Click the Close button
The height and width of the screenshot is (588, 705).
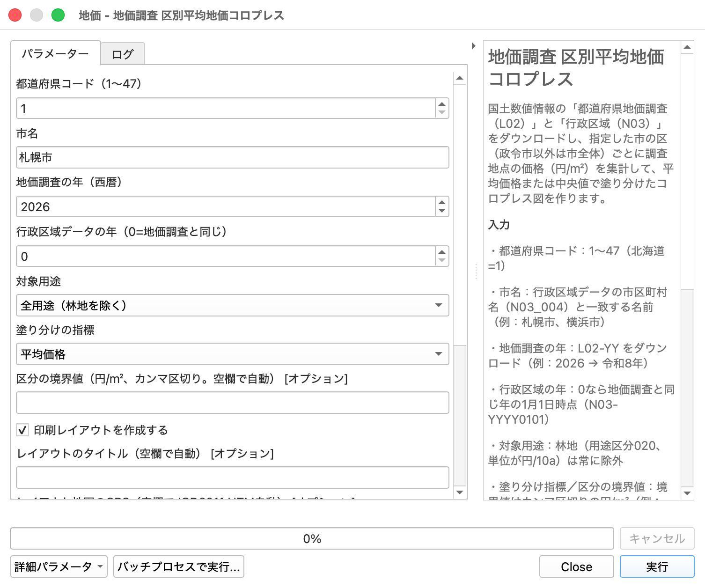point(576,566)
